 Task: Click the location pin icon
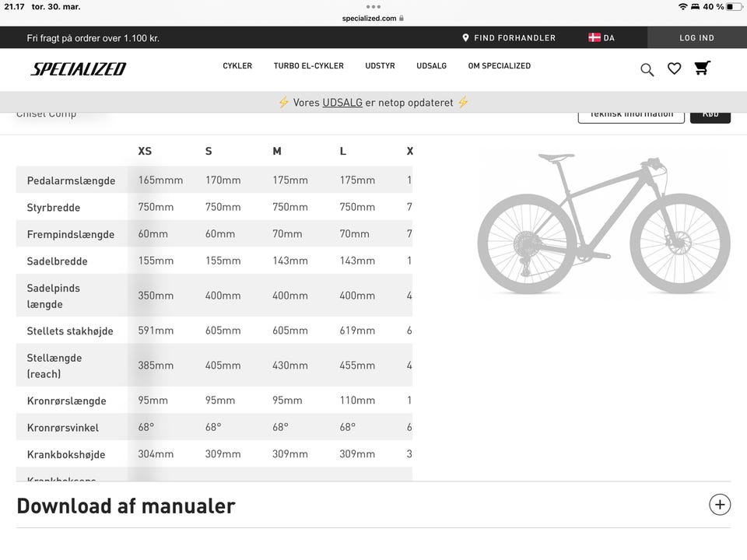click(465, 37)
